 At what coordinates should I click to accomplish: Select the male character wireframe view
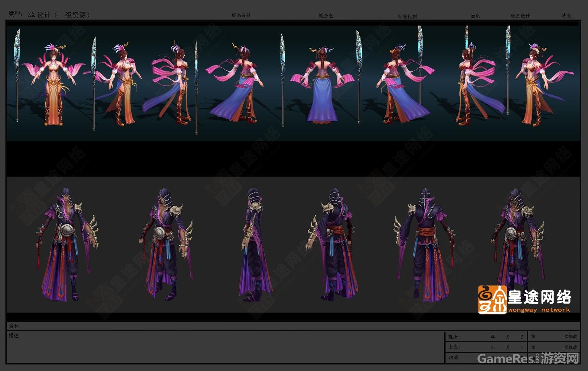(x=518, y=243)
